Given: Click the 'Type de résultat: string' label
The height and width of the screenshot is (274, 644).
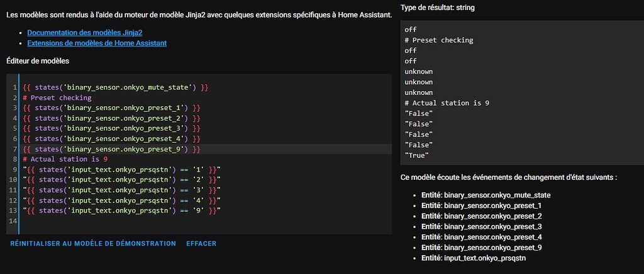Looking at the screenshot, I should [x=438, y=8].
